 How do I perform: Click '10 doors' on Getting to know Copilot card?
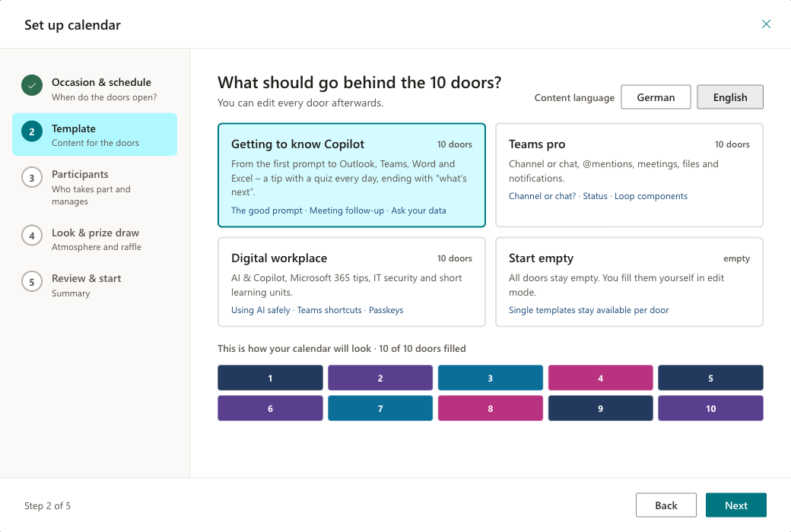coord(455,144)
